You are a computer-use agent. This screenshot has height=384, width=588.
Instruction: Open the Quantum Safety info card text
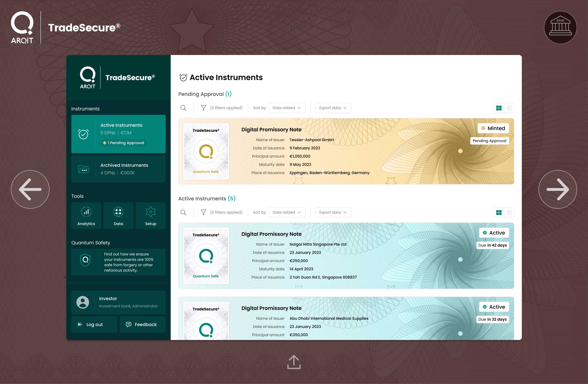129,262
